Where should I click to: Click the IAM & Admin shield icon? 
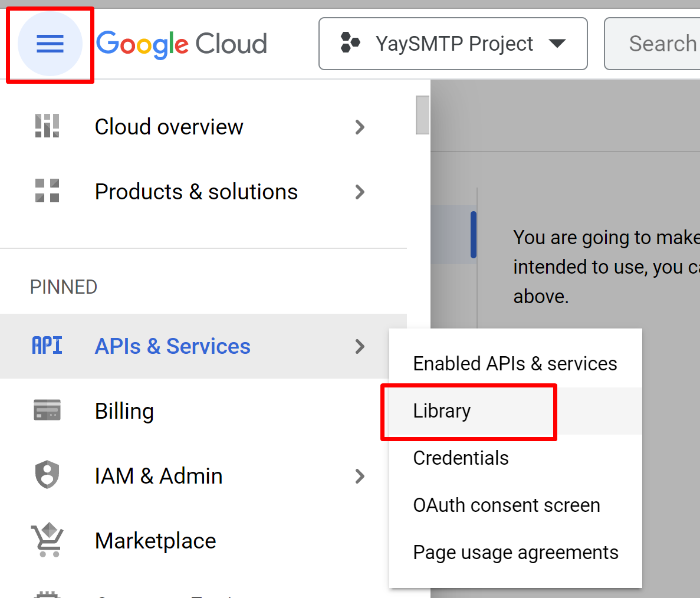[x=47, y=475]
